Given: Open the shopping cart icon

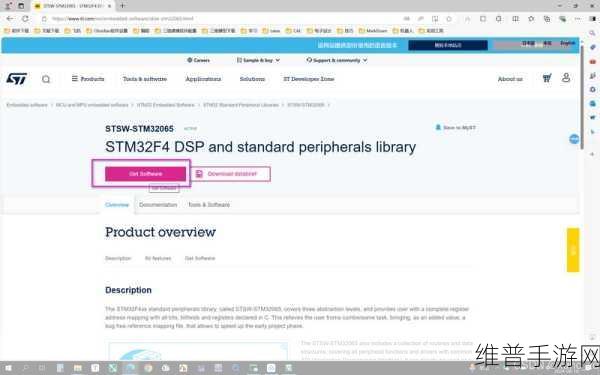Looking at the screenshot, I should tap(547, 78).
